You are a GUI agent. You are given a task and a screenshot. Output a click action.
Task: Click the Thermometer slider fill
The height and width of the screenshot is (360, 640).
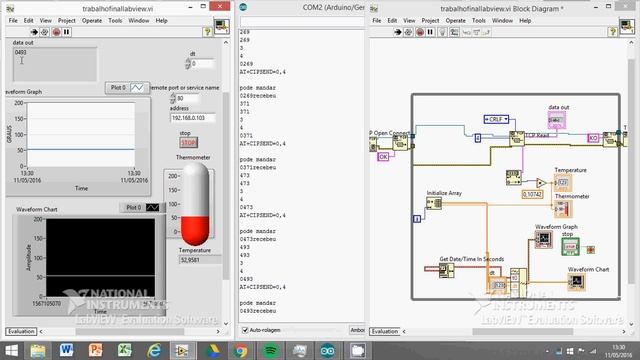pyautogui.click(x=195, y=231)
